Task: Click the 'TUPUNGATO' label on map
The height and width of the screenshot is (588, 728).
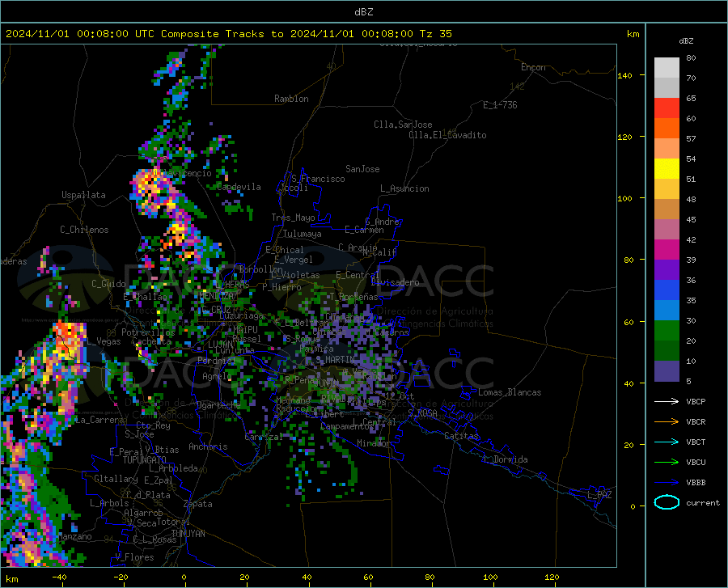Action: [145, 460]
